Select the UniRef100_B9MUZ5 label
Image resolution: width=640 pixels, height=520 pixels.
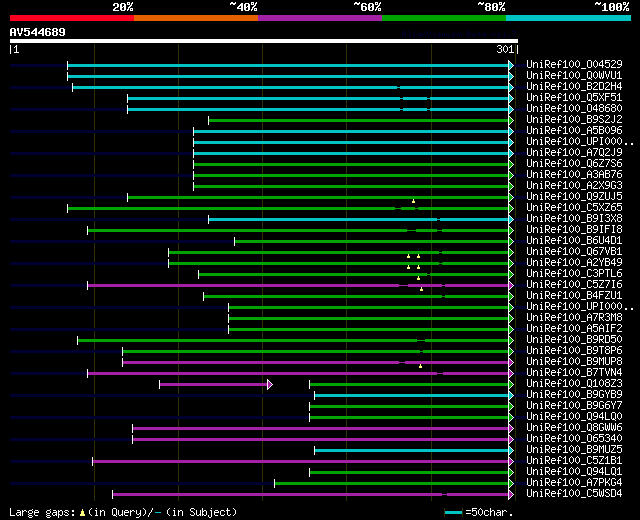click(x=574, y=450)
